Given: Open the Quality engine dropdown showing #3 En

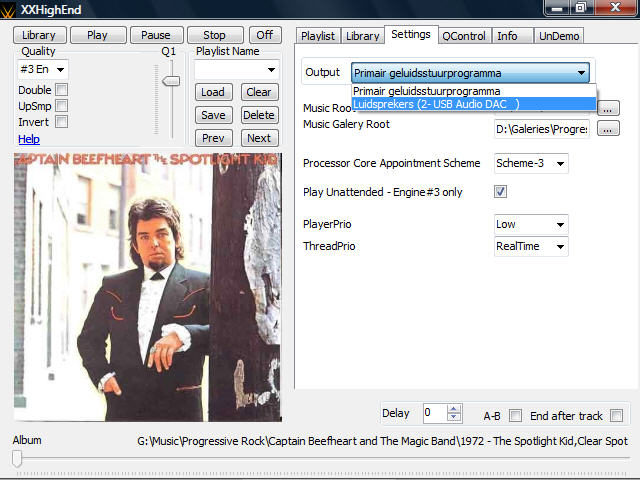Looking at the screenshot, I should pos(42,69).
